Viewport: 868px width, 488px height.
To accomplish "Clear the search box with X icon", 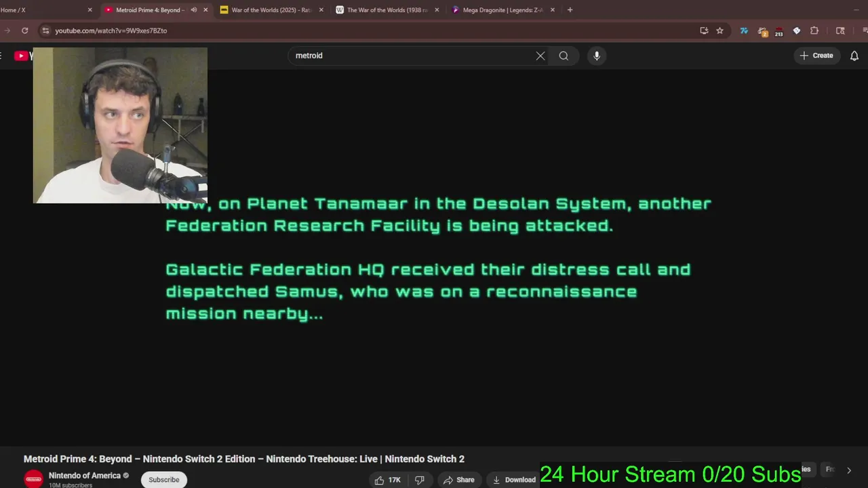I will (x=540, y=56).
